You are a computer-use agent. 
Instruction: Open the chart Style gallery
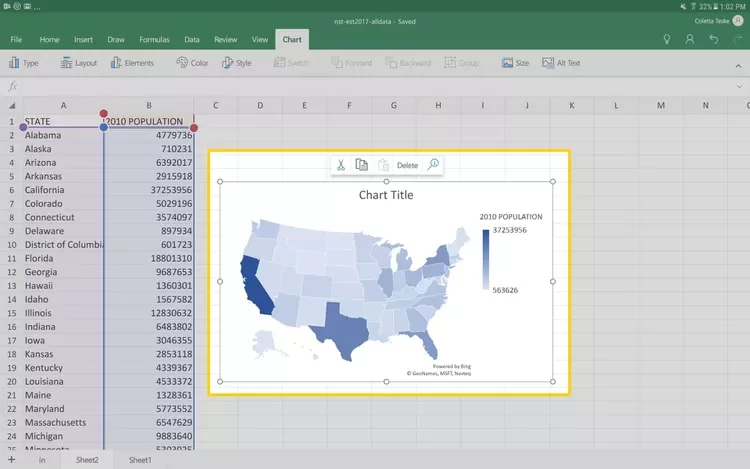point(237,63)
